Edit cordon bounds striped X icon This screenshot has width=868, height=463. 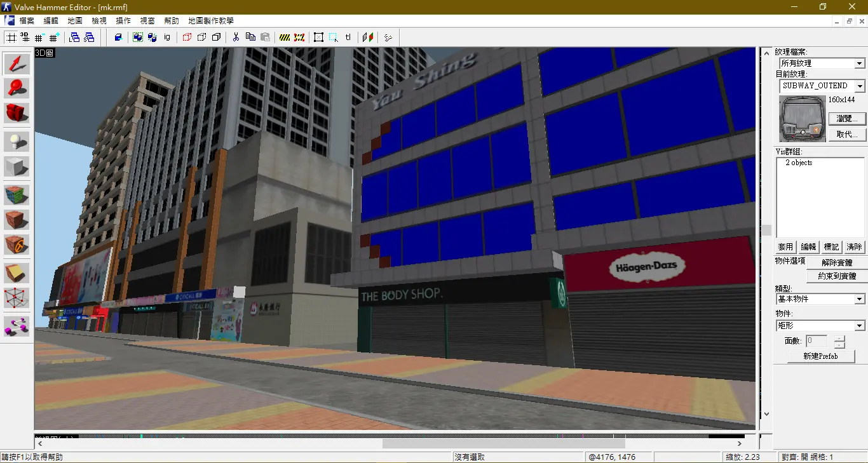299,37
